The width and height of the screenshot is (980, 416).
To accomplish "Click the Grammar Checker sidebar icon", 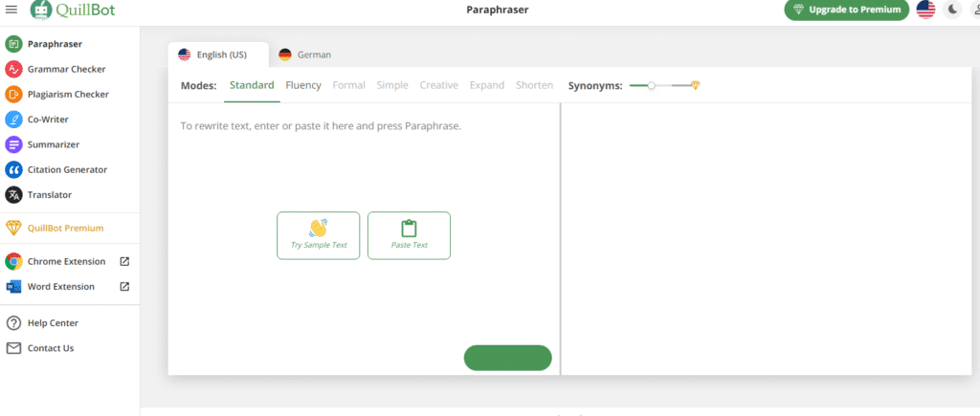I will [13, 69].
